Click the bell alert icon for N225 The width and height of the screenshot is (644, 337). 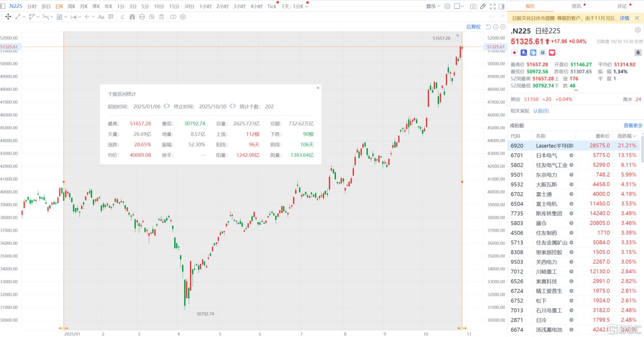point(638,53)
